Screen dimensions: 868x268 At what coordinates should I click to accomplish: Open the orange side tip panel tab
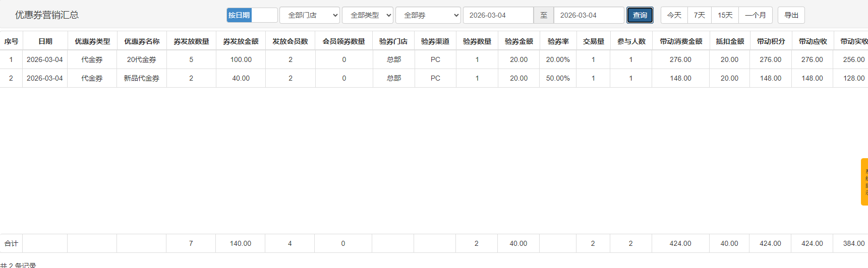click(x=864, y=182)
